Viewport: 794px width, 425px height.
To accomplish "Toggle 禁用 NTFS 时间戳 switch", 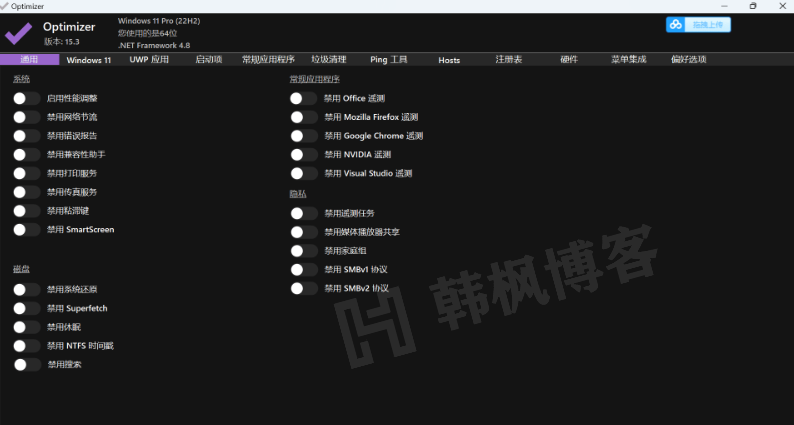I will (x=26, y=346).
